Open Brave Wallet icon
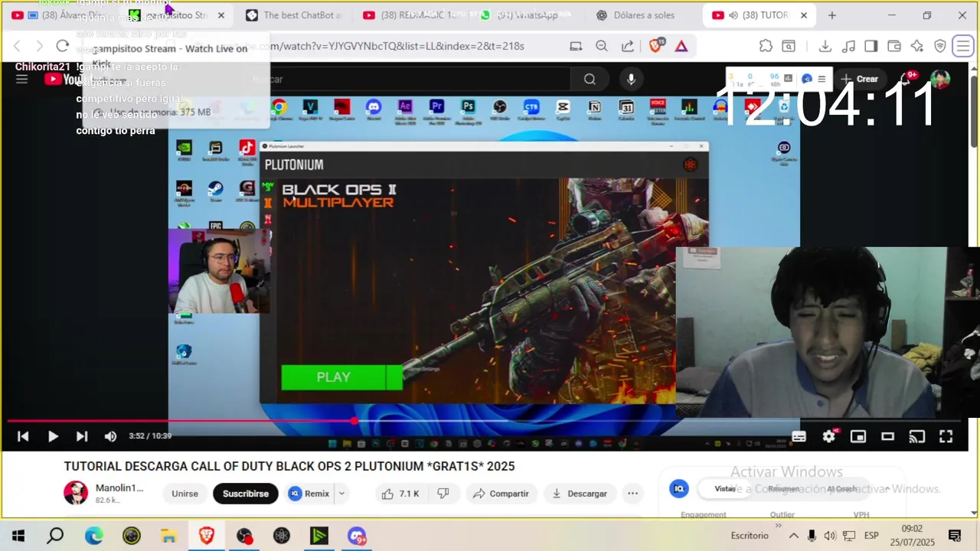This screenshot has width=980, height=551. click(x=893, y=46)
